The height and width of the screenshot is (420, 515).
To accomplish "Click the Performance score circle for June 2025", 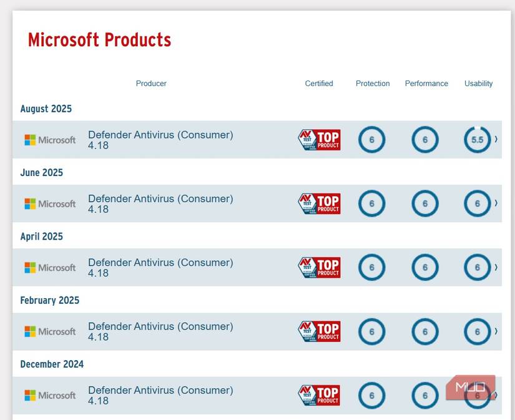I will click(425, 203).
